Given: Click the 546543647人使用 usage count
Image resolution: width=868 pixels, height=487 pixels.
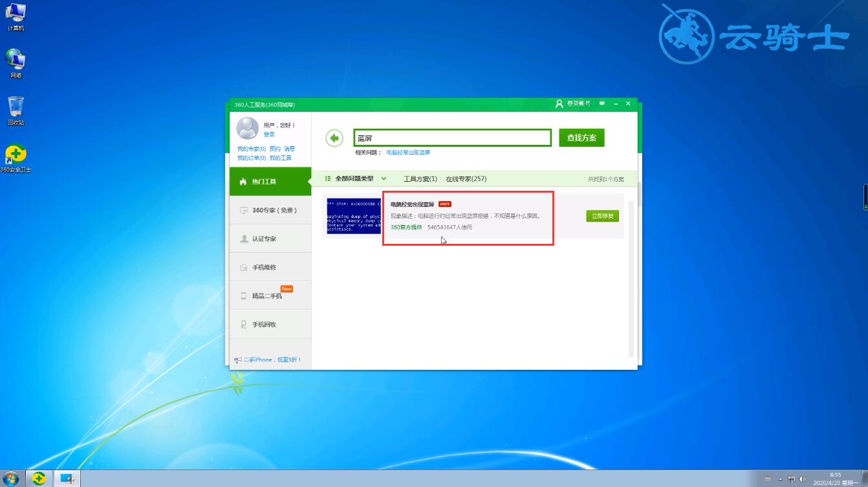Looking at the screenshot, I should point(450,227).
